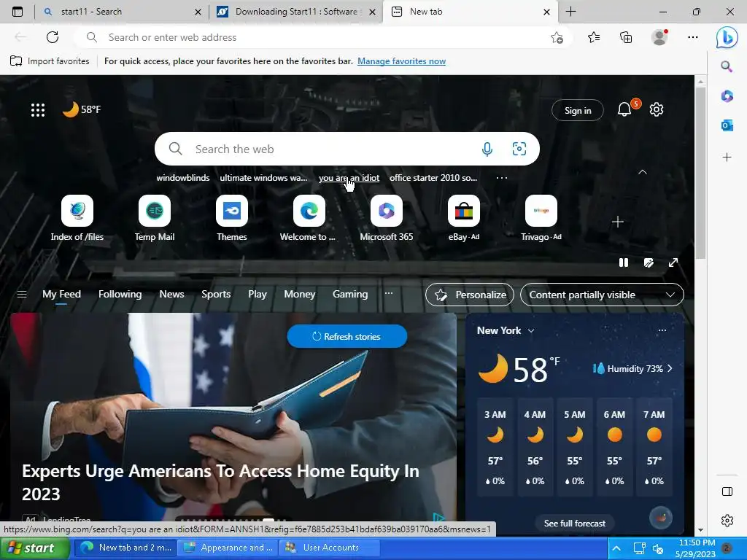
Task: Open the browser profile avatar
Action: click(x=659, y=37)
